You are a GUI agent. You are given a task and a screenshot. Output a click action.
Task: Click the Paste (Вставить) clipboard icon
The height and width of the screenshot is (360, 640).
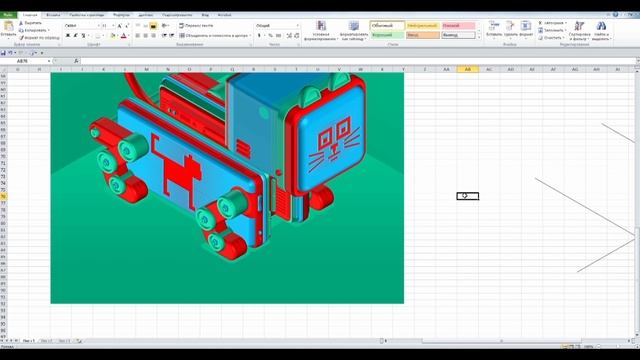tap(8, 27)
